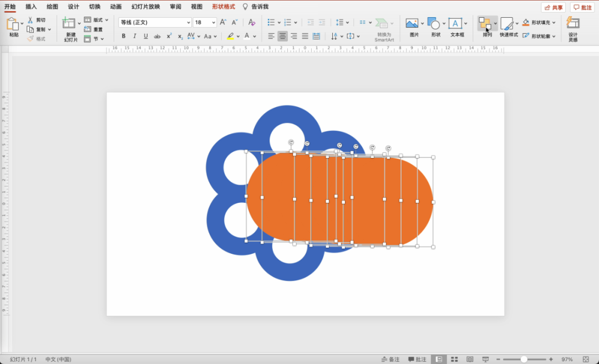This screenshot has height=364, width=599.
Task: Increase font size with larger A icon
Action: click(223, 23)
